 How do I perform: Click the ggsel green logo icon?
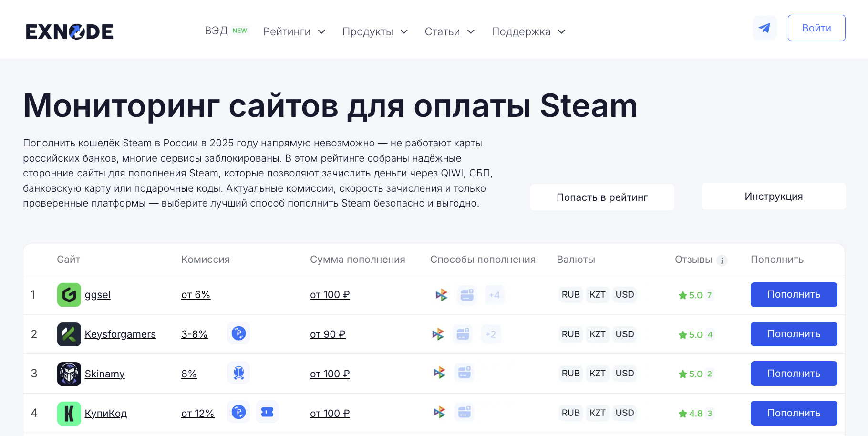coord(69,295)
